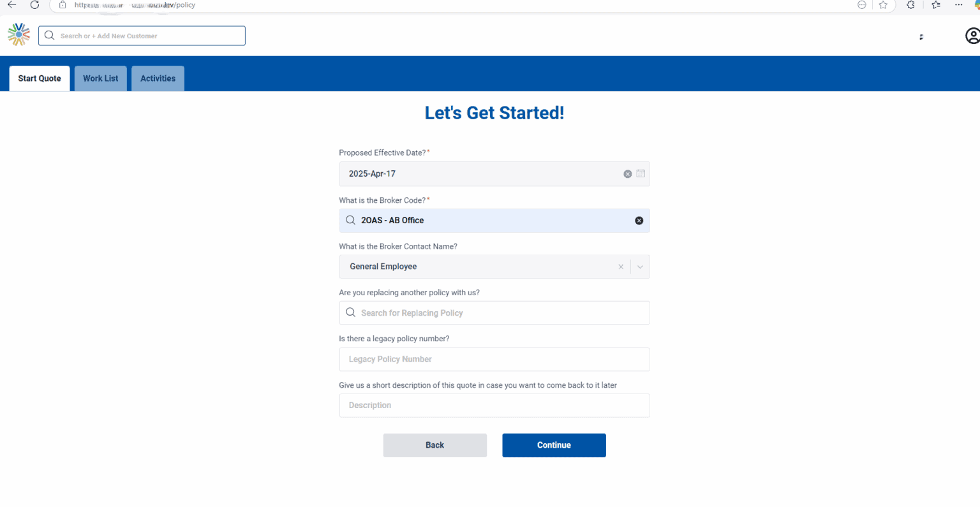
Task: Click the Legacy Policy Number field
Action: tap(494, 359)
